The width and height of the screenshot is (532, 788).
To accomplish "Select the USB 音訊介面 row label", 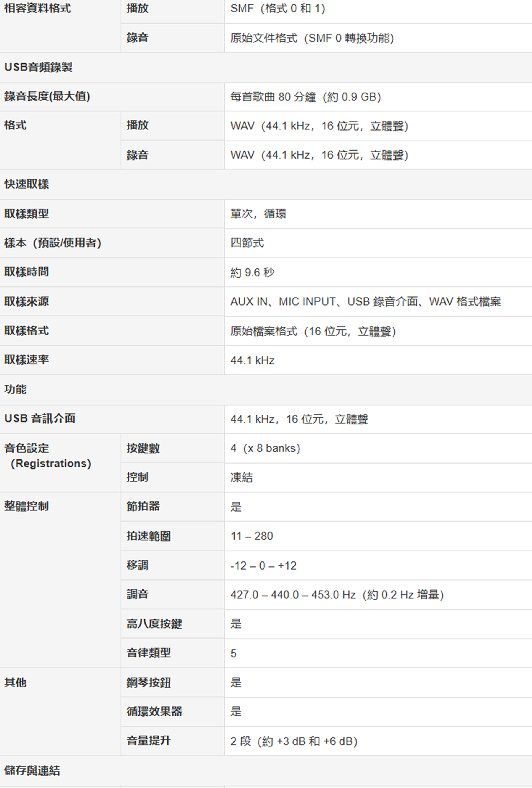I will click(40, 418).
